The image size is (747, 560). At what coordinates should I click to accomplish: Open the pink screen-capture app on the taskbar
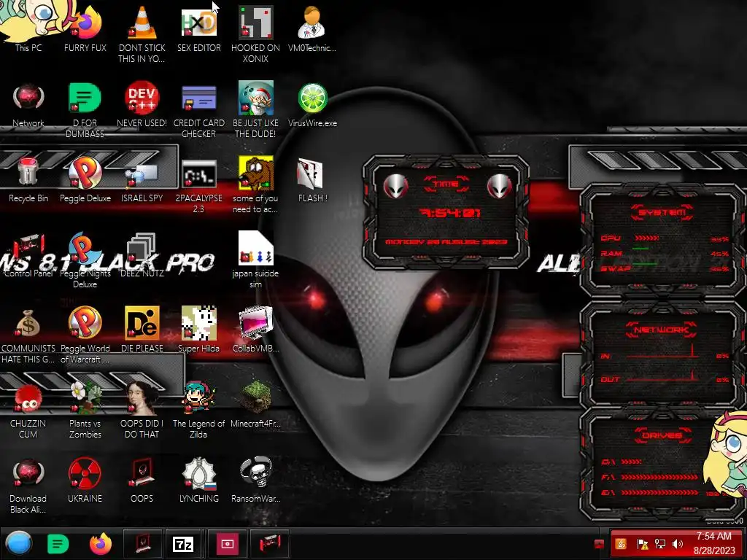click(227, 543)
